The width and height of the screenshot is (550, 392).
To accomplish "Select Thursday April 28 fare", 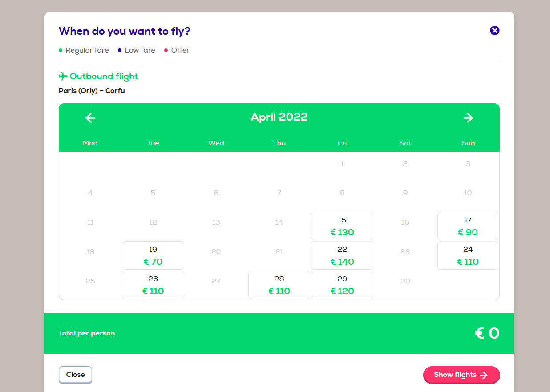I will point(279,285).
